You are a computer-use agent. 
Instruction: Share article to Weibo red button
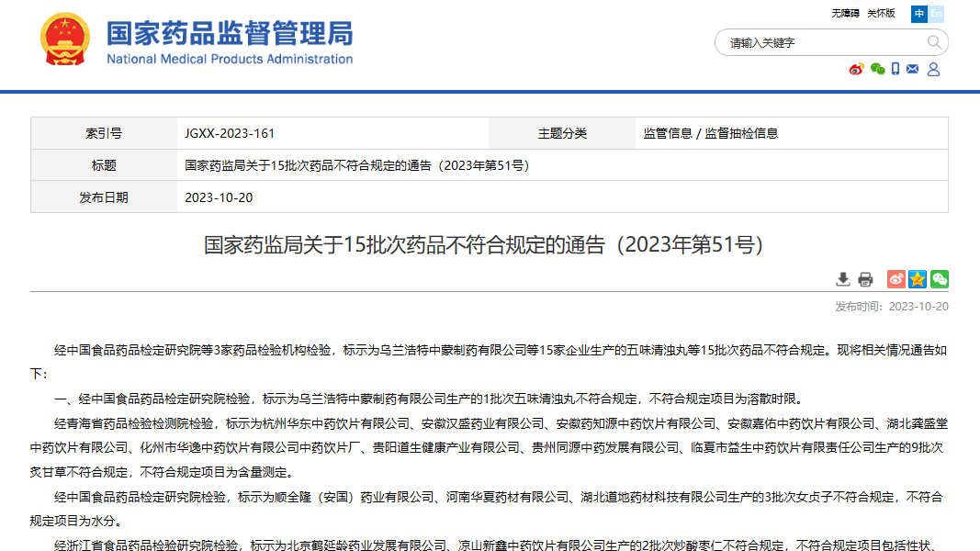pos(896,279)
